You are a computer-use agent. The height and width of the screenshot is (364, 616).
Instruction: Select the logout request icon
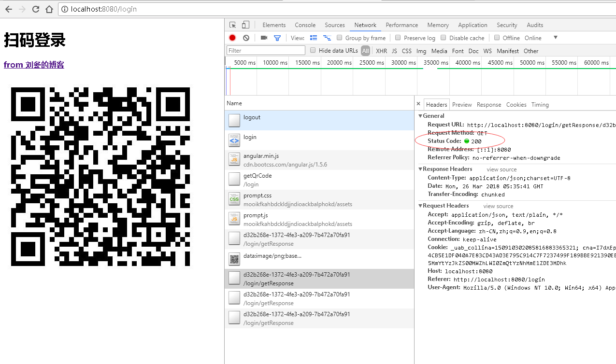point(234,120)
